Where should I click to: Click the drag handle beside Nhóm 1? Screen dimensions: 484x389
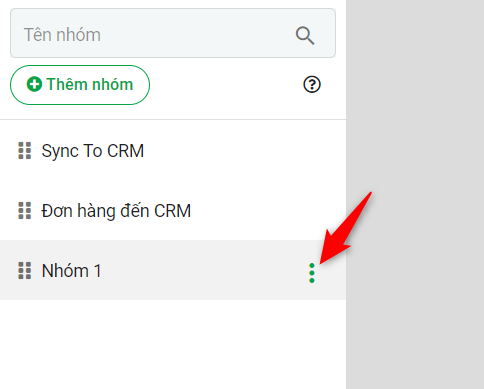(25, 270)
